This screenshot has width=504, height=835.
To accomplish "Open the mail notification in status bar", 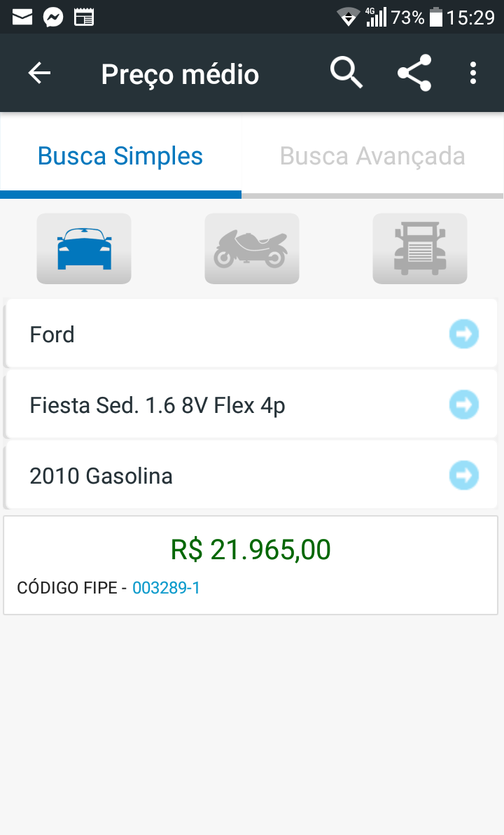I will 22,17.
